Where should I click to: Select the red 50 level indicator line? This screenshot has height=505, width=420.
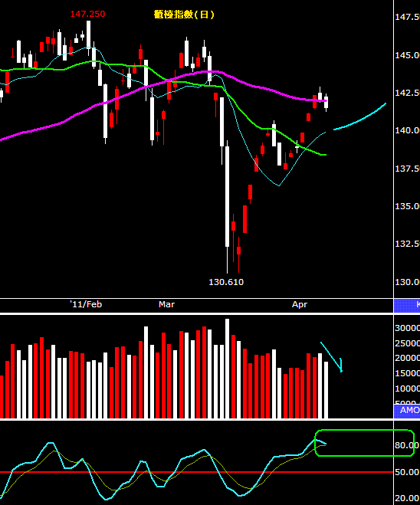196,472
